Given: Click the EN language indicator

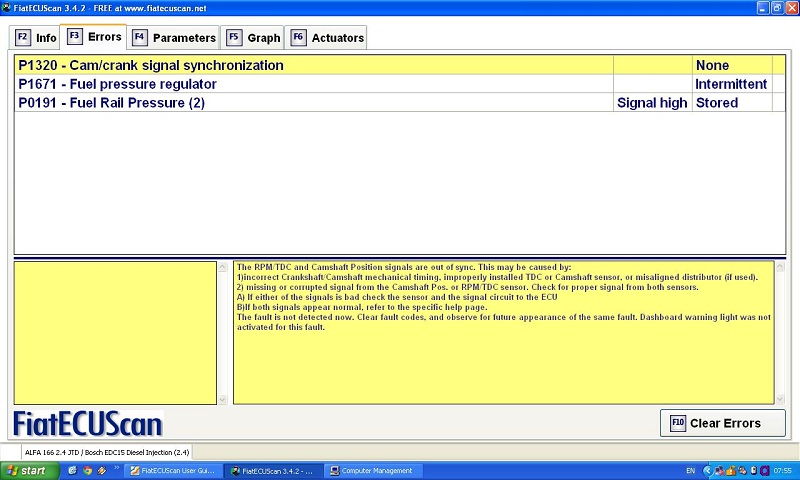Looking at the screenshot, I should pos(690,470).
